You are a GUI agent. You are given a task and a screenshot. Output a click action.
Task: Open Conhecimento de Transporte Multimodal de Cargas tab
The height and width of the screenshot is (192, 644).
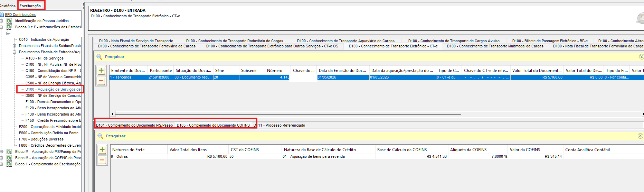coord(495,46)
